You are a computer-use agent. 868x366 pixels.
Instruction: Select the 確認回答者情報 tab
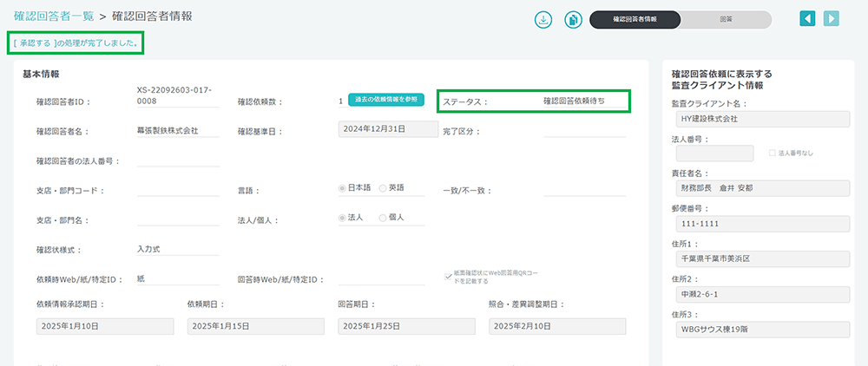tap(635, 19)
